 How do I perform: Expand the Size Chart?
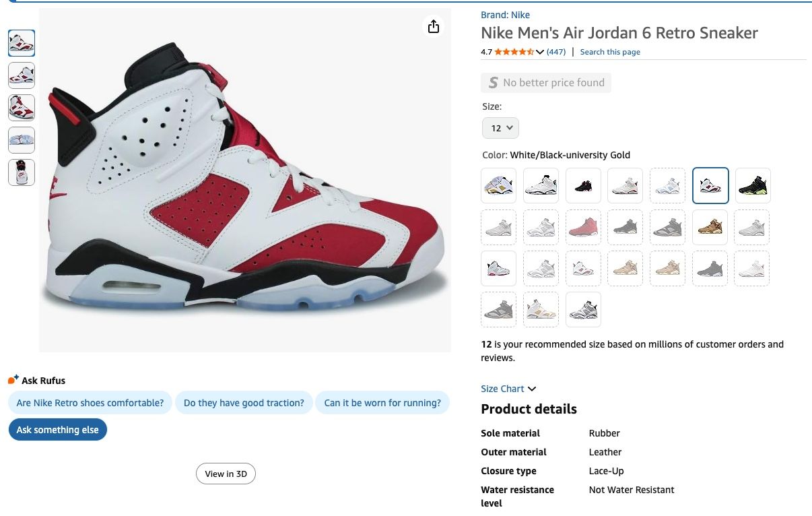(x=508, y=389)
